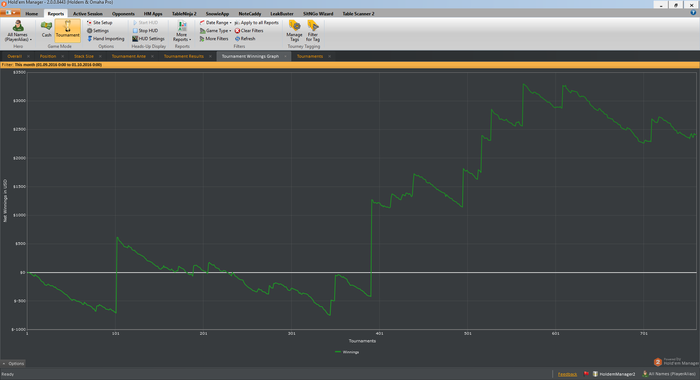Switch to the Tournaments report tab
The image size is (700, 380).
point(310,56)
